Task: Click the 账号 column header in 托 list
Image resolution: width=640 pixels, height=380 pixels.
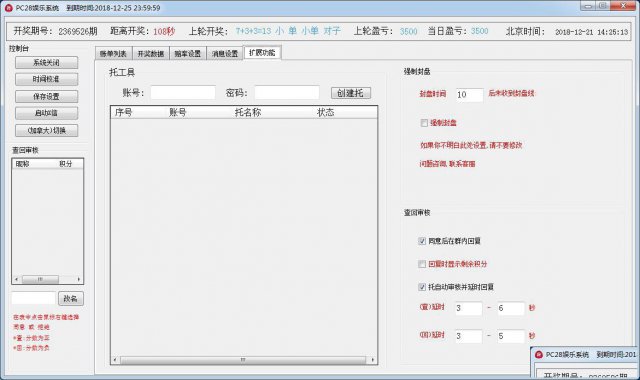Action: click(x=178, y=112)
